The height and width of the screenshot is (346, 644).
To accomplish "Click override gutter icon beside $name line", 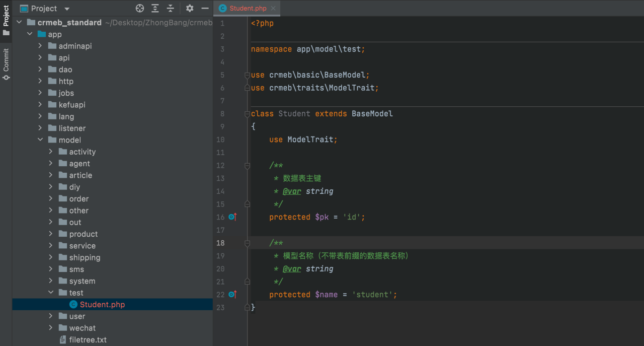I will point(232,295).
